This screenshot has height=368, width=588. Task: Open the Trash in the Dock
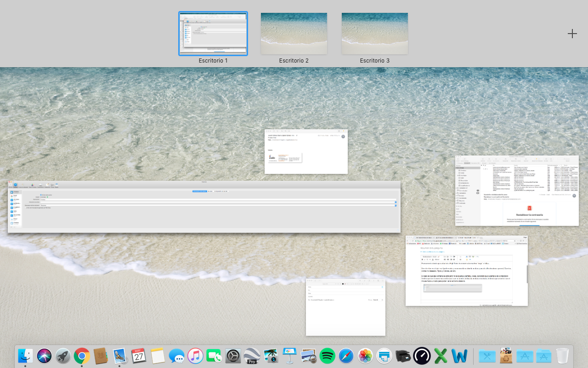562,356
